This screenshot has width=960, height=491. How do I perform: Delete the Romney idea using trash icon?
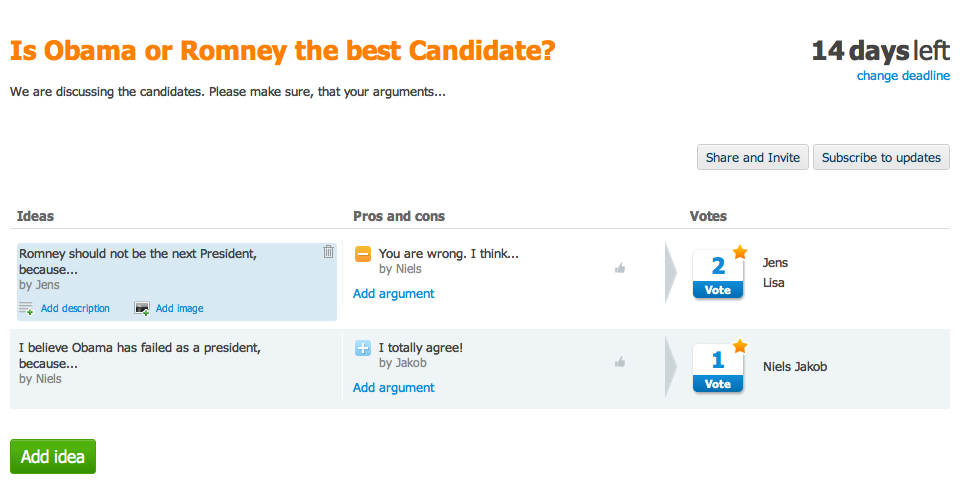tap(328, 252)
